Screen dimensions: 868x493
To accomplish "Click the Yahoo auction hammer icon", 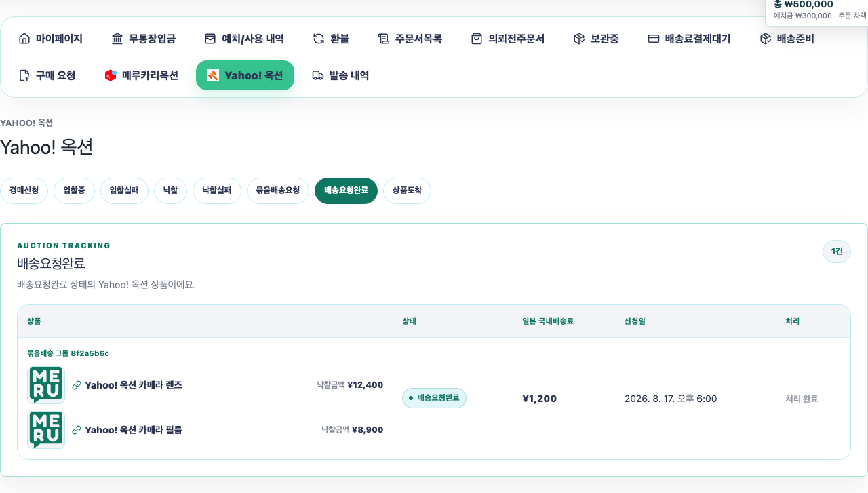I will [213, 75].
